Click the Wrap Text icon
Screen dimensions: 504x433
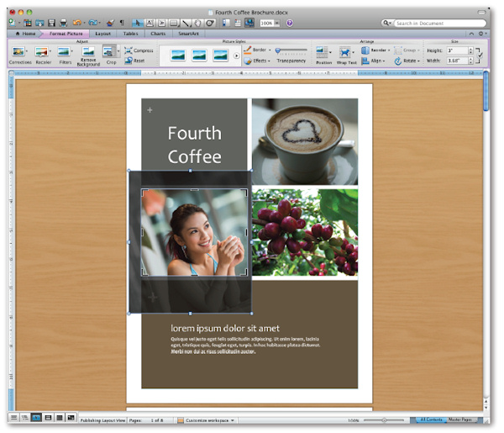coord(344,55)
